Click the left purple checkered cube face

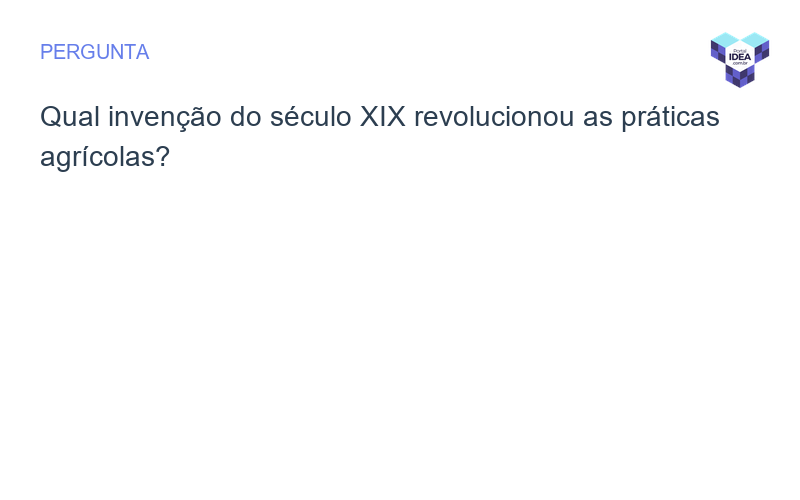click(717, 51)
